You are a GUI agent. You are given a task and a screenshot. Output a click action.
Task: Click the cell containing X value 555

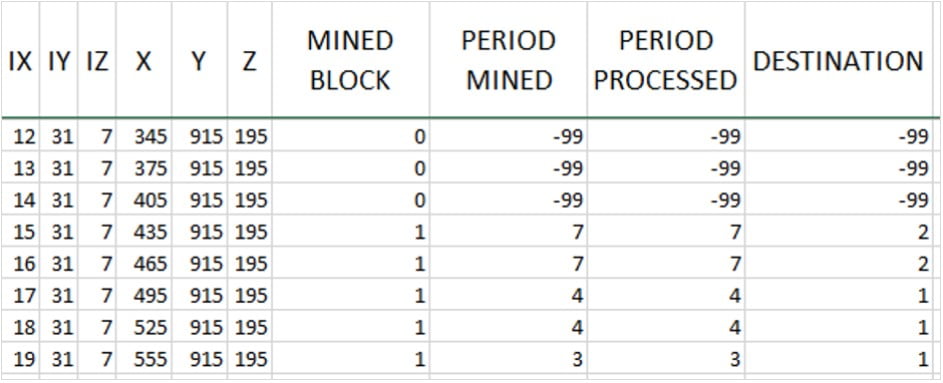(x=144, y=360)
